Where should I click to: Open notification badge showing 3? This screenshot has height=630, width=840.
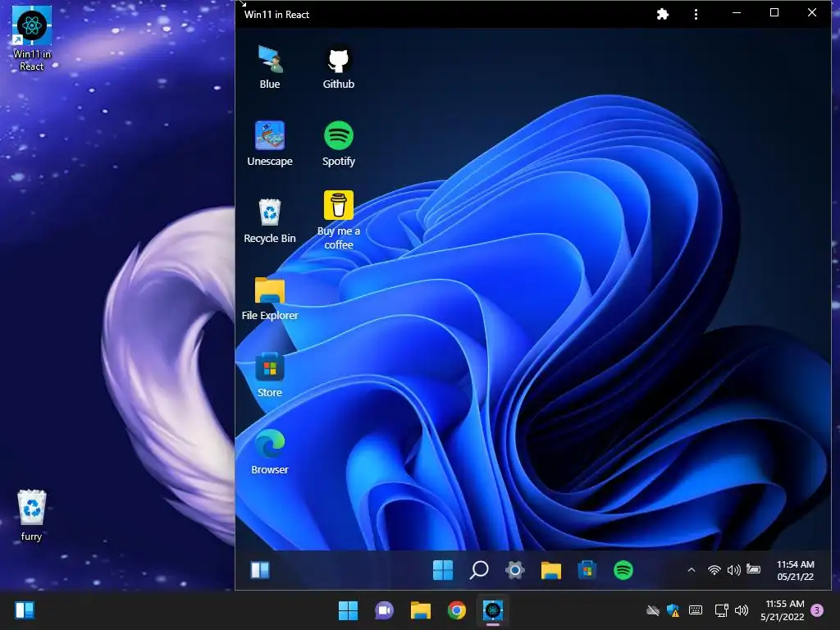coord(817,610)
